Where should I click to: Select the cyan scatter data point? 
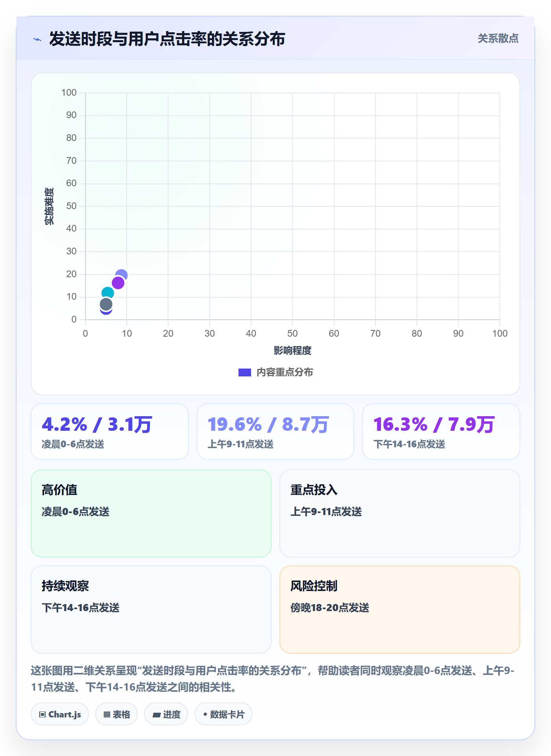(x=107, y=293)
